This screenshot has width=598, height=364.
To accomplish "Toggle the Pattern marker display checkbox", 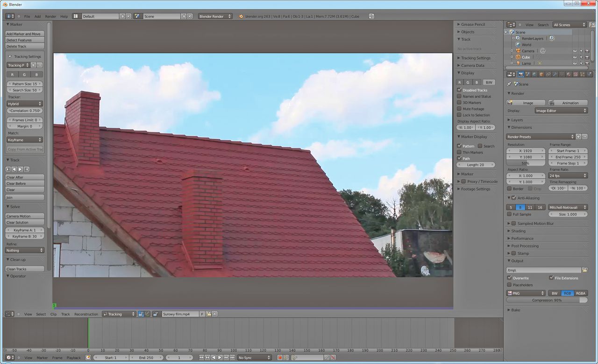I will click(459, 146).
